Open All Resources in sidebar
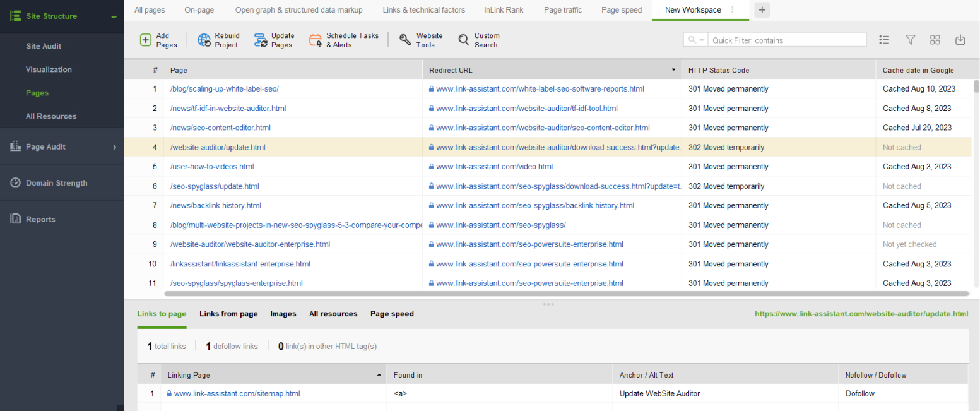Screen dimensions: 980x411 51,116
